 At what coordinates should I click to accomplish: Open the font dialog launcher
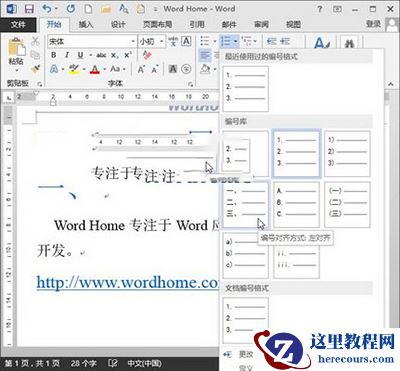pos(190,84)
